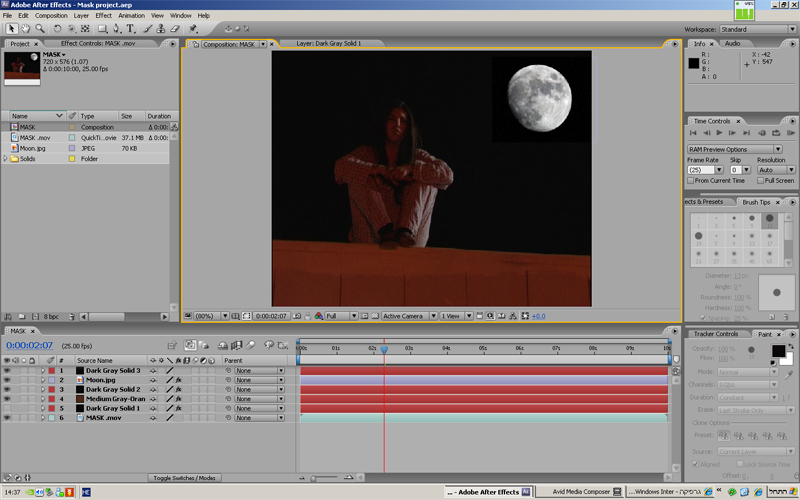The width and height of the screenshot is (800, 500).
Task: Open Parent dropdown for MASK .mov layer
Action: pyautogui.click(x=259, y=418)
